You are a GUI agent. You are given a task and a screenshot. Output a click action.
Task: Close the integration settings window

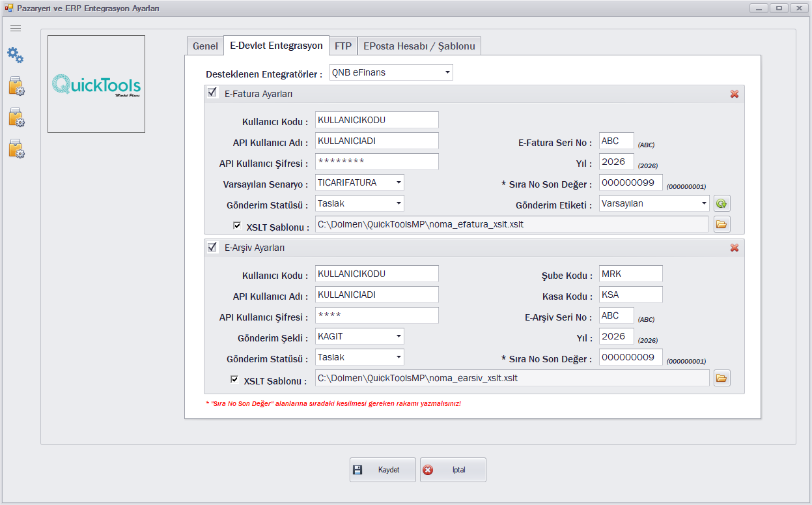click(x=798, y=8)
